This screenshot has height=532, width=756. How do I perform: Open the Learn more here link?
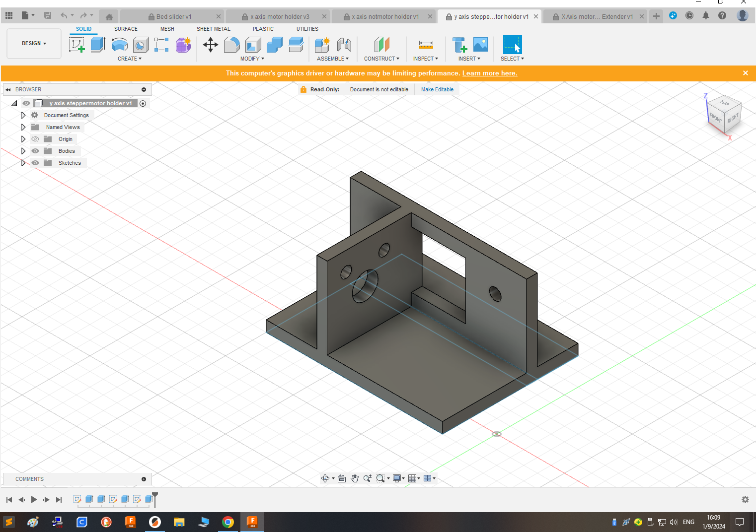[490, 73]
